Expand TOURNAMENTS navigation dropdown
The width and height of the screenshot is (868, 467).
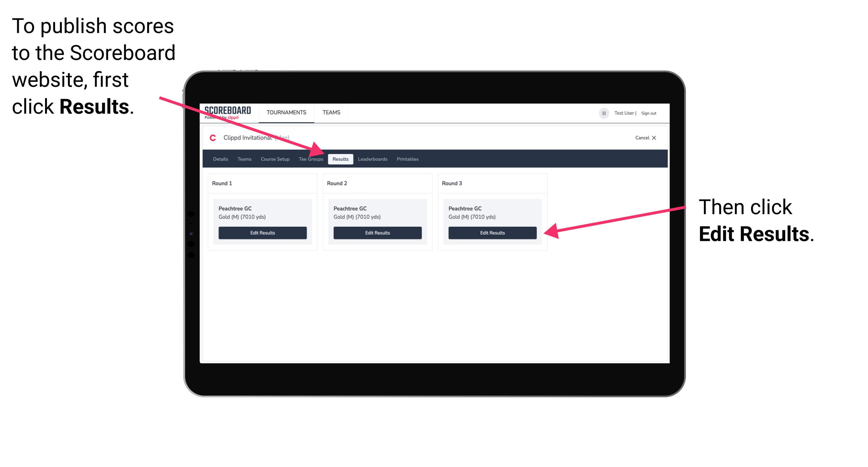coord(286,112)
